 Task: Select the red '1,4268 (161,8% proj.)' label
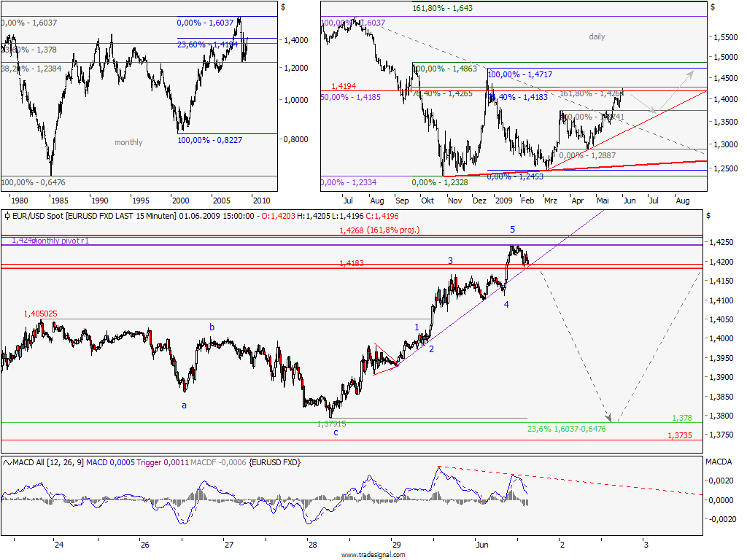pos(379,230)
